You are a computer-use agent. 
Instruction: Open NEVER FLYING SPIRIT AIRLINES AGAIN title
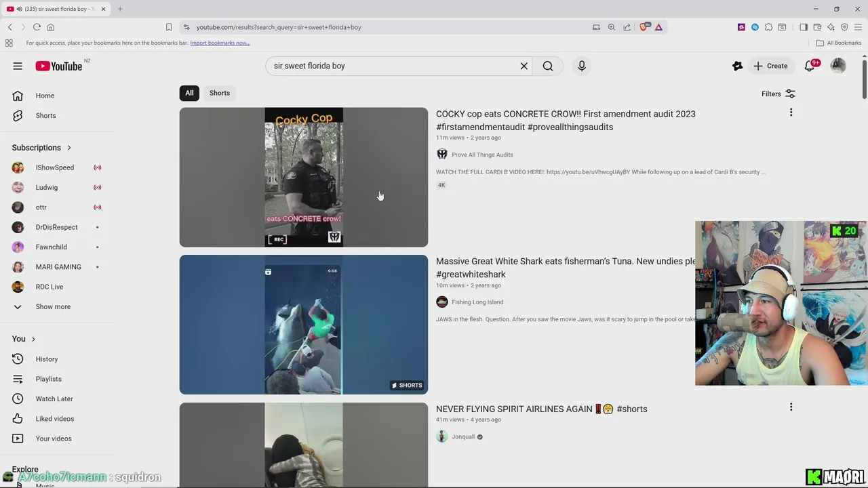point(541,409)
